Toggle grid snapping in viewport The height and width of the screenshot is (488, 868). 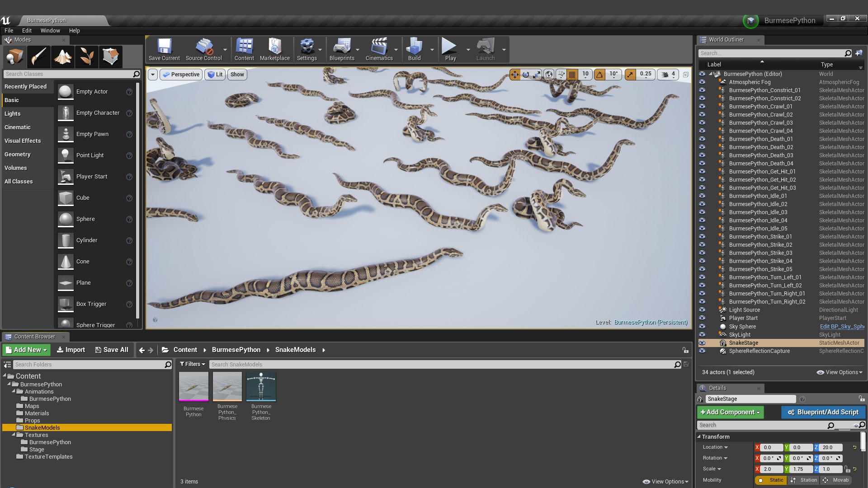click(572, 75)
